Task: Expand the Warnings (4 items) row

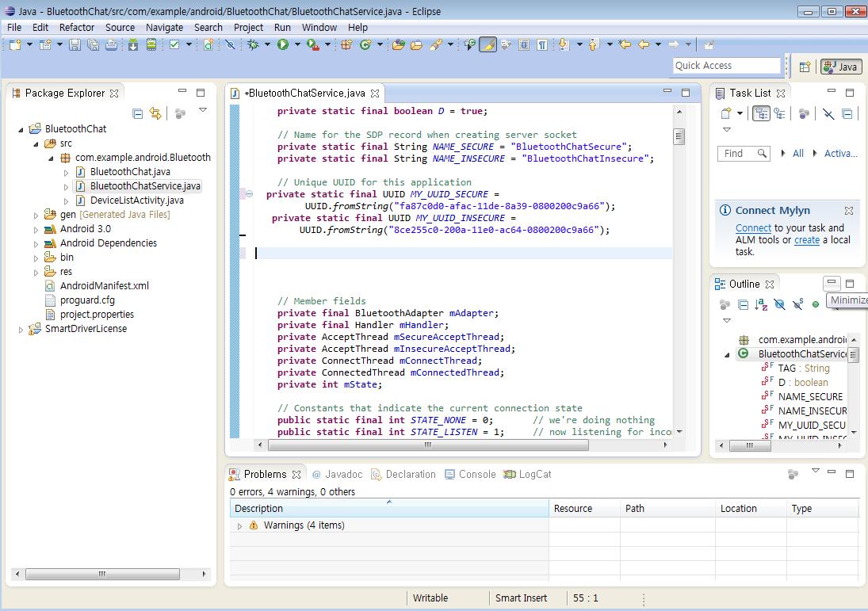Action: pyautogui.click(x=239, y=525)
